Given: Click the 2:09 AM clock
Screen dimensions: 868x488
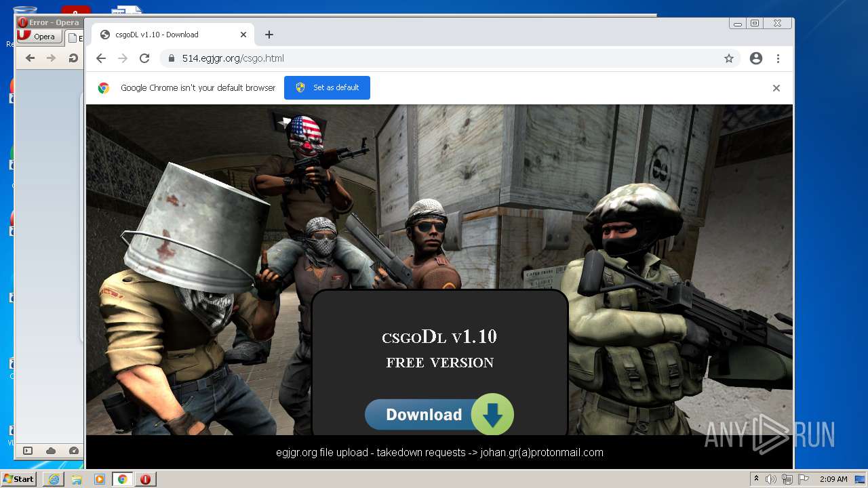Looking at the screenshot, I should pyautogui.click(x=833, y=479).
